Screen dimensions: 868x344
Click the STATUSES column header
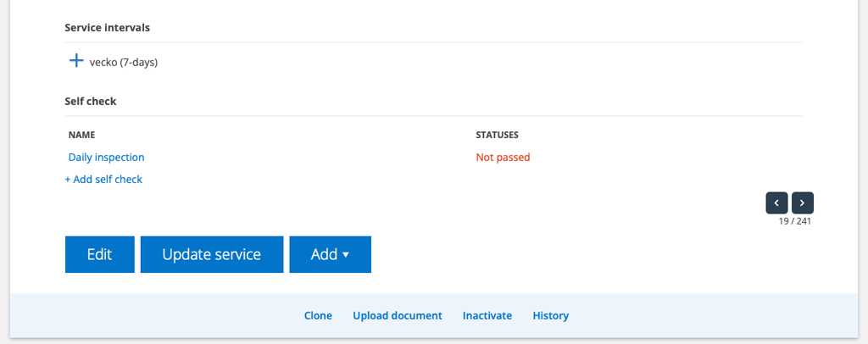point(497,135)
